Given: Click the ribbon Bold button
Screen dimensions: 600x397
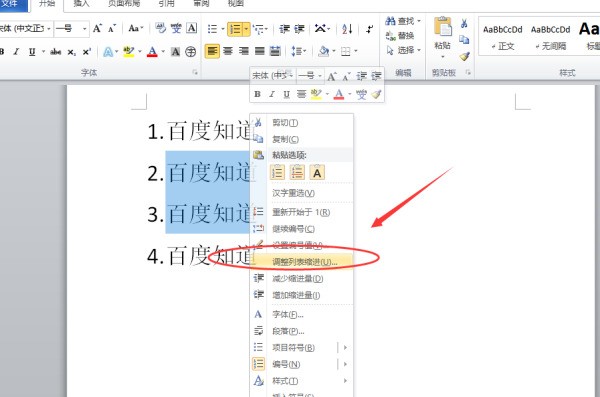Looking at the screenshot, I should [2, 52].
